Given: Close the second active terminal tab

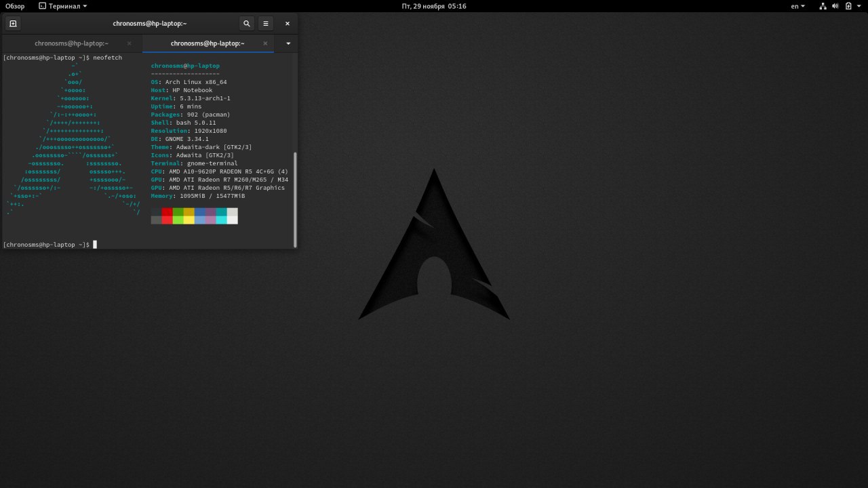Looking at the screenshot, I should tap(264, 43).
